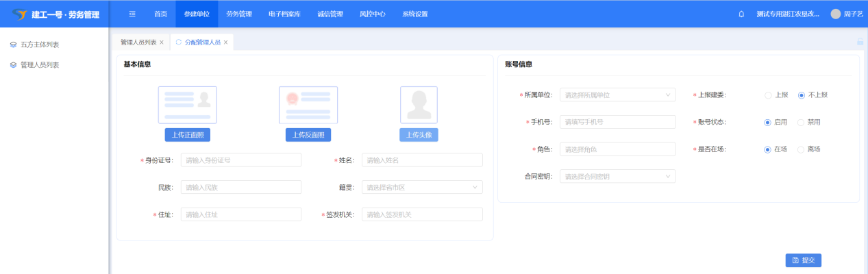Select the 上报 radio option
Image resolution: width=868 pixels, height=274 pixels.
768,95
